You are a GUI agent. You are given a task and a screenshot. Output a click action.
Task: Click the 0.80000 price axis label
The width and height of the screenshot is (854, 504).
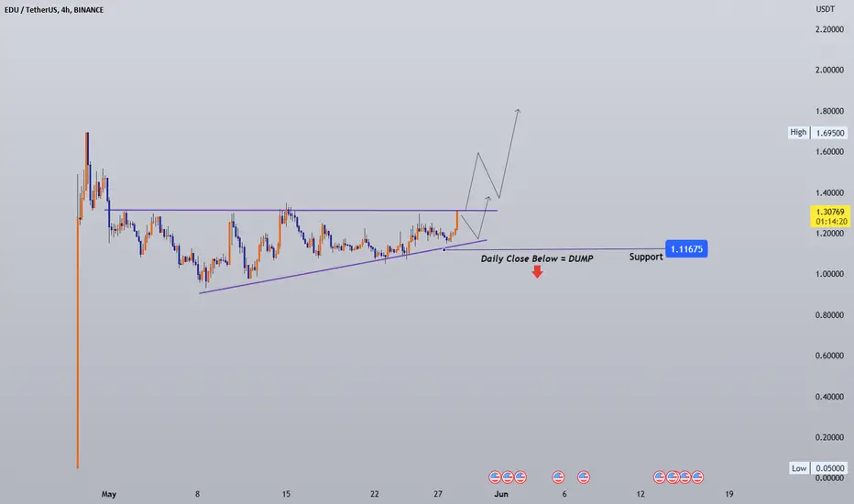pos(829,315)
